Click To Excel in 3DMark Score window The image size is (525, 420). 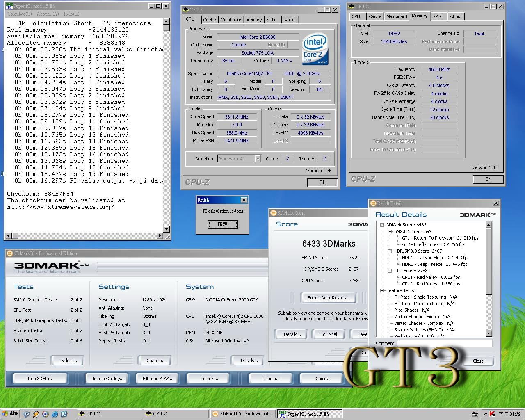[x=329, y=334]
